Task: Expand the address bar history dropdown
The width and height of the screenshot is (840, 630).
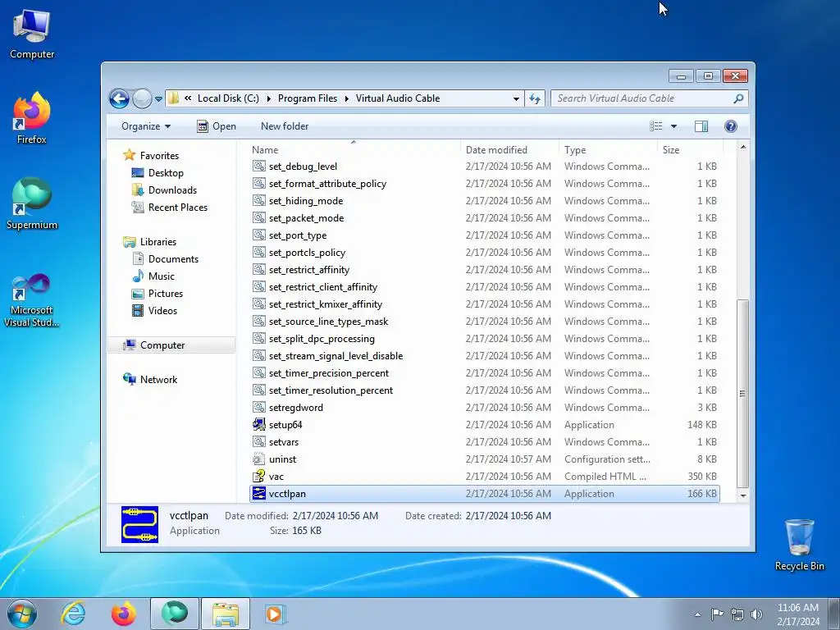Action: [516, 98]
